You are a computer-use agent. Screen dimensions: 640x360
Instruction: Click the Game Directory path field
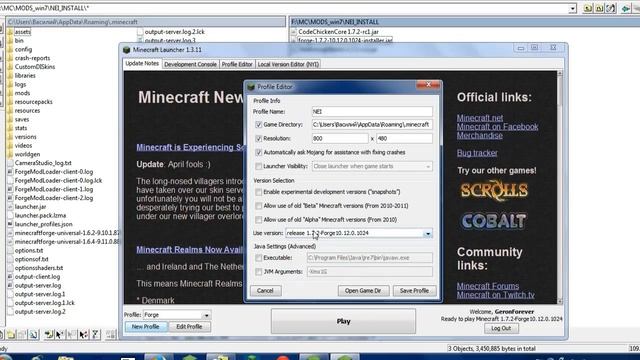372,124
